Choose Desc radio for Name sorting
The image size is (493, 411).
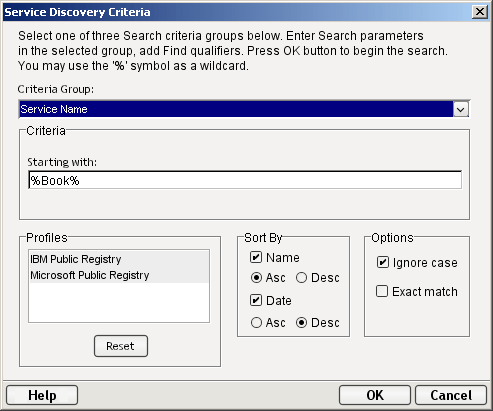(301, 277)
